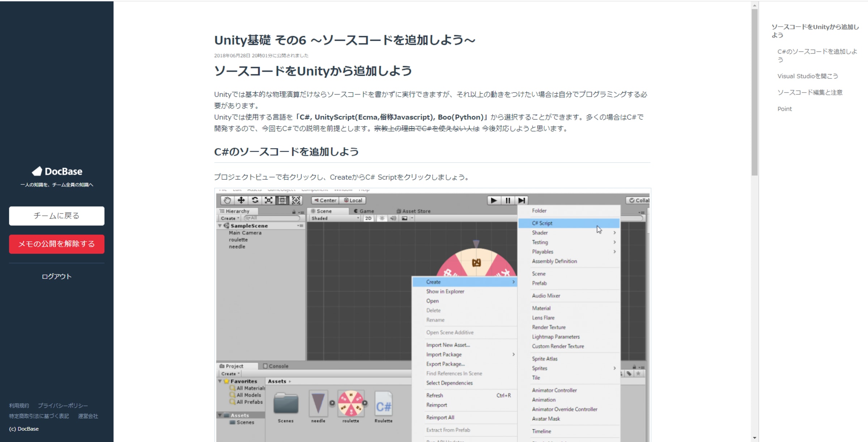Viewport: 868px width, 442px height.
Task: Select the Hand tool in Unity toolbar
Action: click(227, 200)
